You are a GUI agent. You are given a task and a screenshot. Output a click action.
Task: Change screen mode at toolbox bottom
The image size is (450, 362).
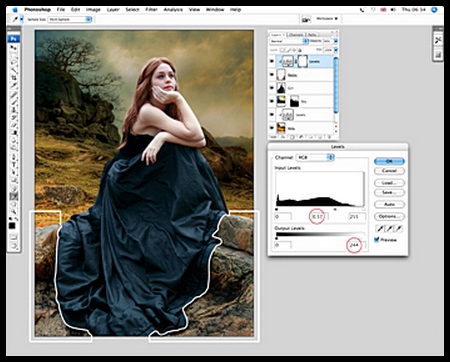pyautogui.click(x=14, y=245)
